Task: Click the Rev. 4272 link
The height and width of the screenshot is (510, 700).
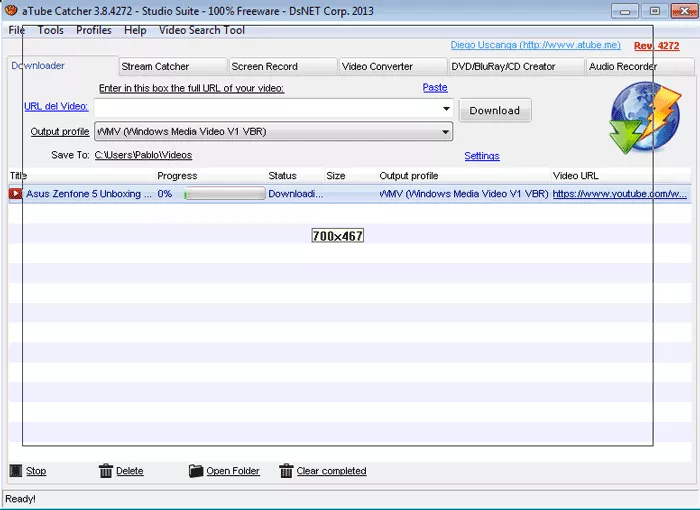Action: coord(657,46)
